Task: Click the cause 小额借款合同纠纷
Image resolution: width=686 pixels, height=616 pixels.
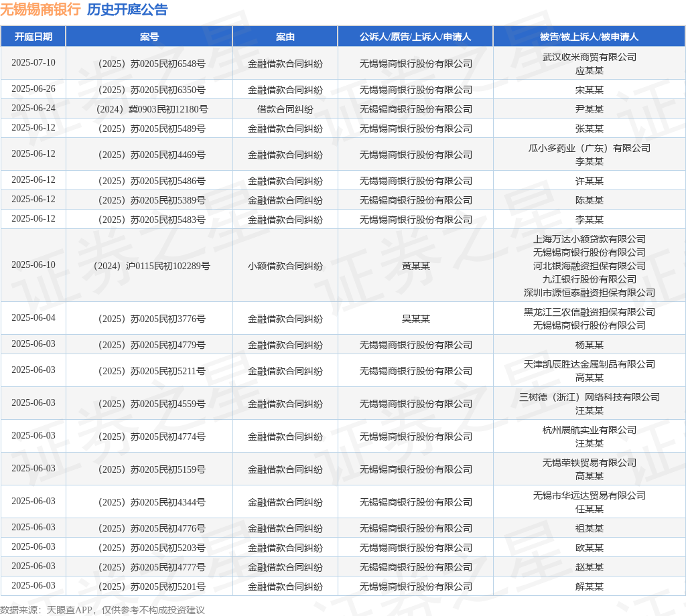Action: [x=285, y=266]
